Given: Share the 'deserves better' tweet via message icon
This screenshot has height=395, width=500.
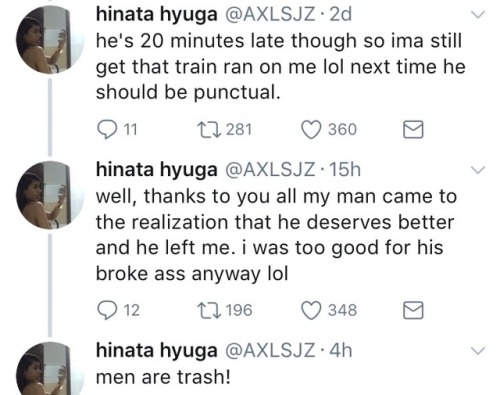Looking at the screenshot, I should point(413,311).
